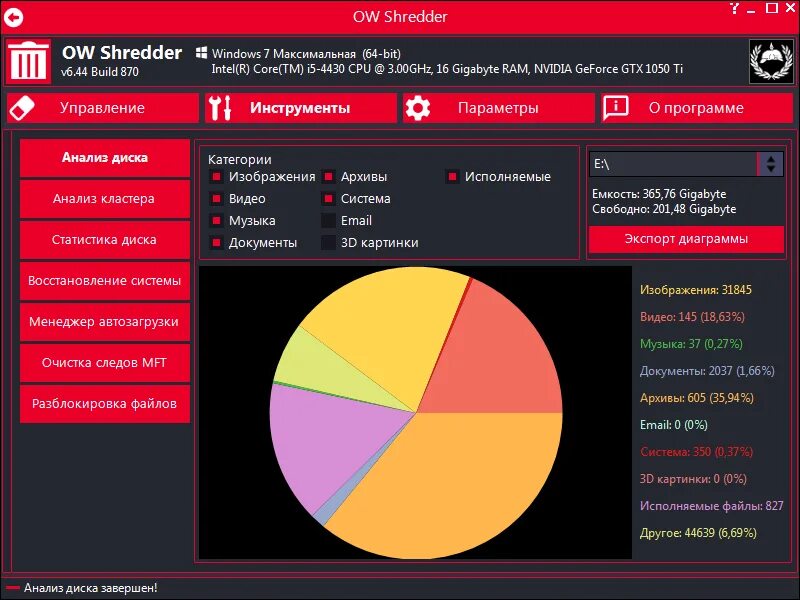800x600 pixels.
Task: Toggle the Система category checkbox
Action: pos(329,198)
